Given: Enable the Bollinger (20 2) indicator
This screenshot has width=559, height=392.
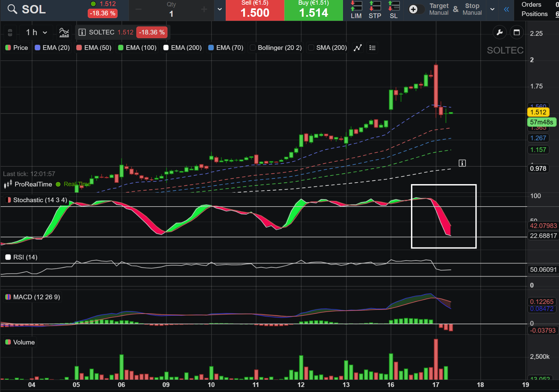Looking at the screenshot, I should click(x=253, y=48).
